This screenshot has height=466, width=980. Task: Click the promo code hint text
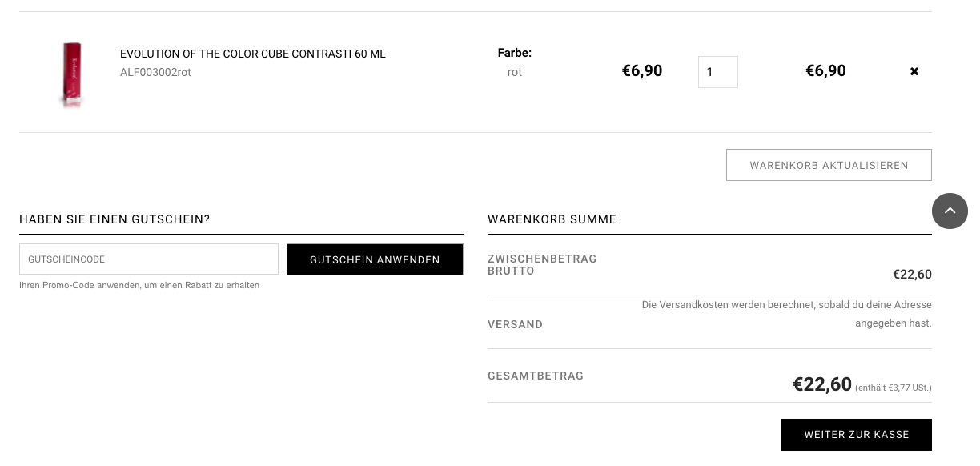(x=139, y=285)
